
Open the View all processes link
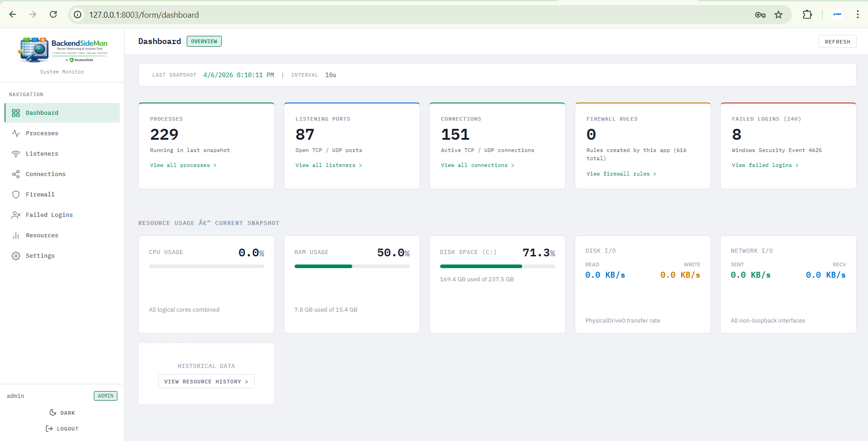[183, 165]
